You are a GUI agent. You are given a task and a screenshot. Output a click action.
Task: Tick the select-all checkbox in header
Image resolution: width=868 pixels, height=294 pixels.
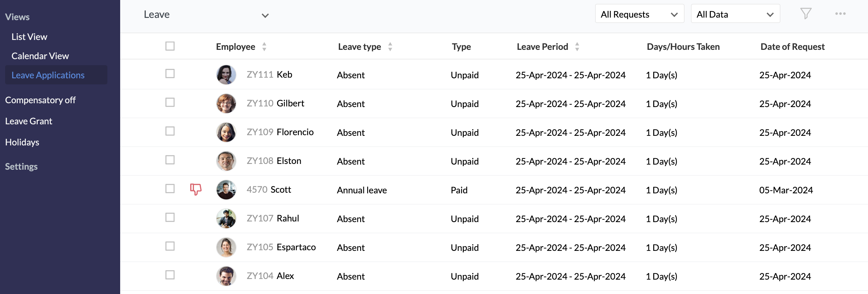coord(170,46)
